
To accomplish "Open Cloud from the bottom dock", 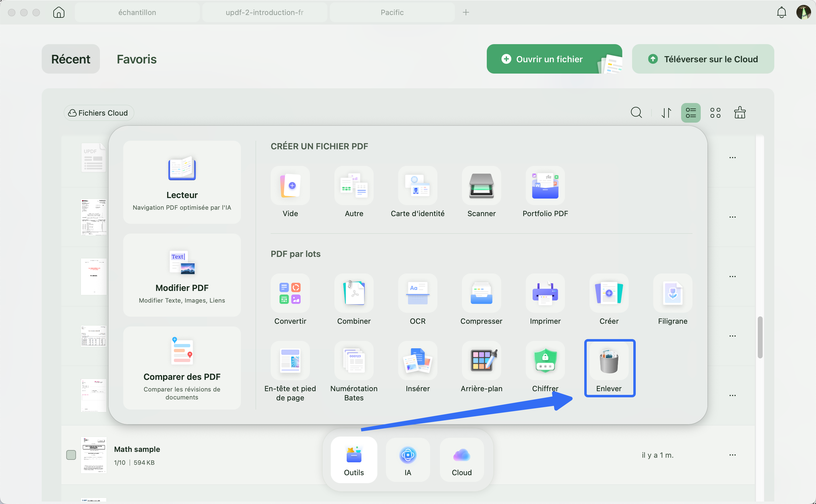I will [x=461, y=460].
